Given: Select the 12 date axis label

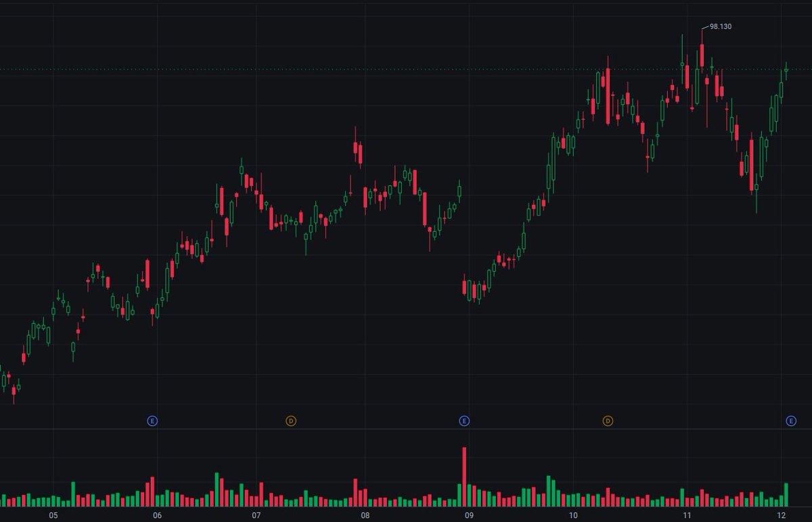Looking at the screenshot, I should coord(782,515).
